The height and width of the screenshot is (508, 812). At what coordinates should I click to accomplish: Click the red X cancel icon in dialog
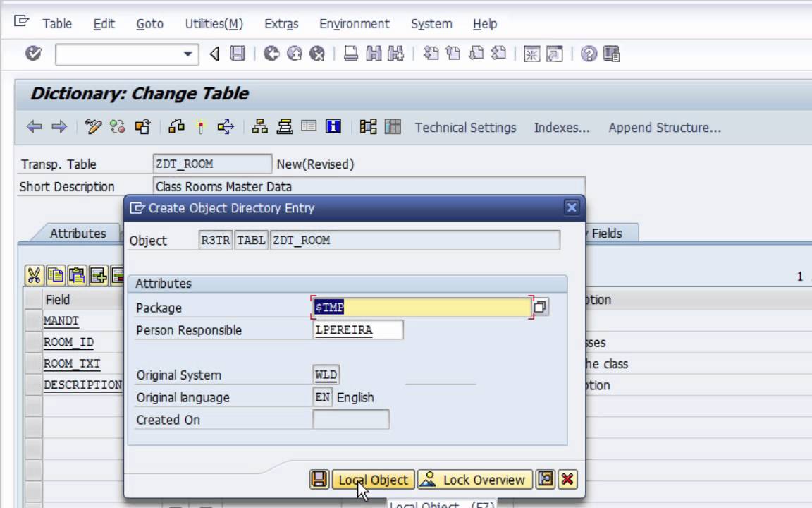pos(567,480)
